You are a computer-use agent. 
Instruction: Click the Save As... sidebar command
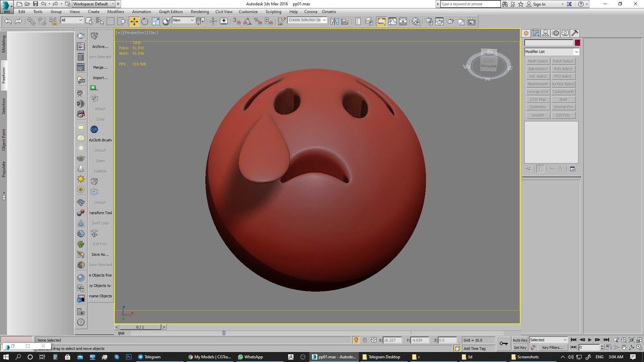(x=100, y=254)
